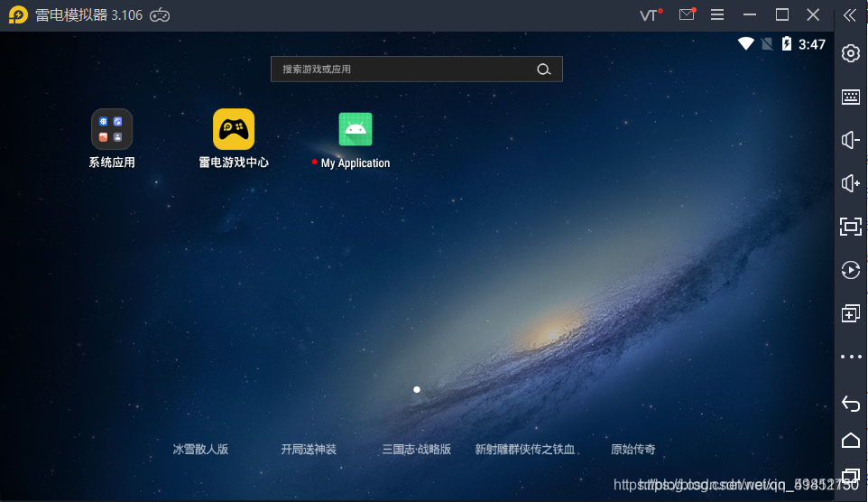Viewport: 868px width, 502px height.
Task: Click the no-SIM status icon
Action: [767, 43]
